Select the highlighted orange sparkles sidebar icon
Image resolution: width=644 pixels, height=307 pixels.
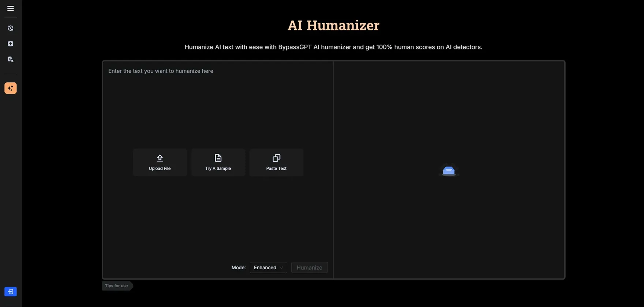(11, 88)
